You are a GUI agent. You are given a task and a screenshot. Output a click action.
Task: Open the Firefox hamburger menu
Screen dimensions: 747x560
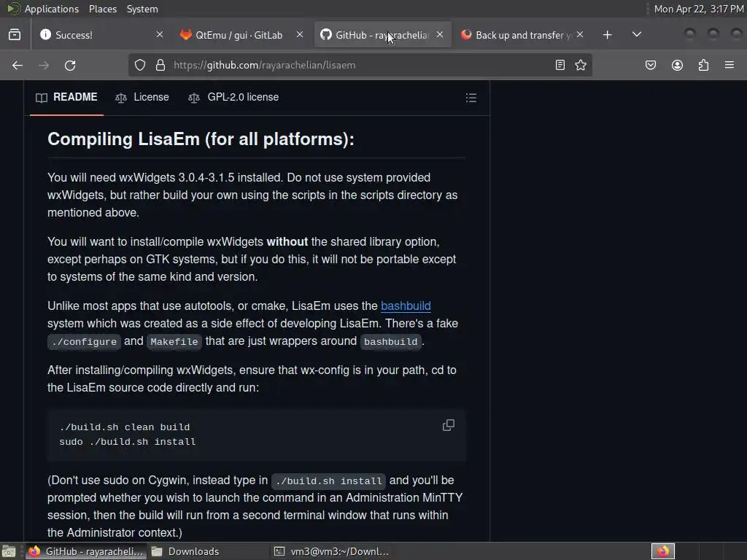click(x=729, y=65)
